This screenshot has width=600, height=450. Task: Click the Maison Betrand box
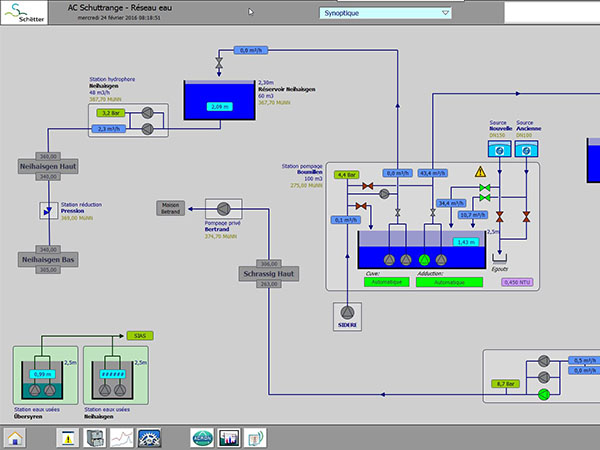(170, 208)
